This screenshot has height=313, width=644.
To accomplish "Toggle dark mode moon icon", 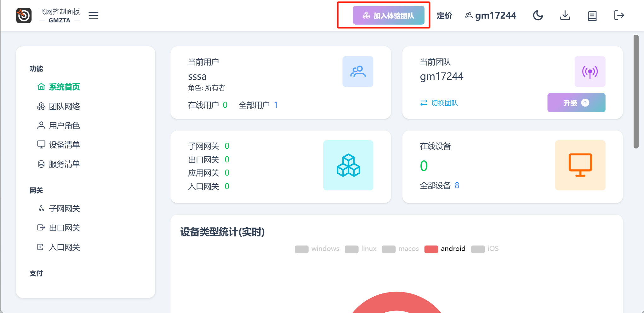I will pyautogui.click(x=538, y=15).
